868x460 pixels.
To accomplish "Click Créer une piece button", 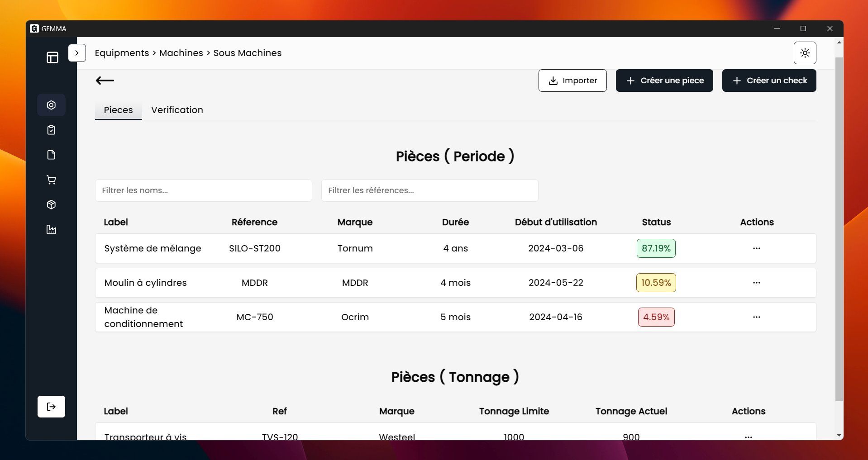I will [664, 81].
